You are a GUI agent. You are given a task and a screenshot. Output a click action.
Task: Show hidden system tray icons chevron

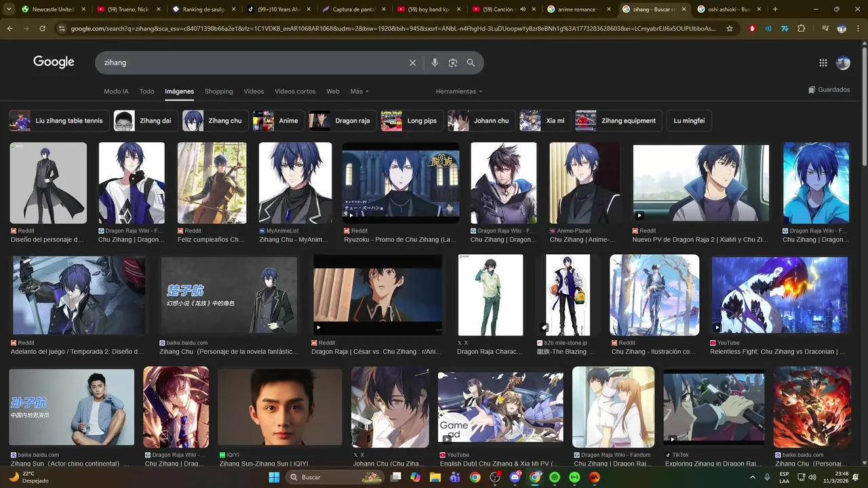point(751,477)
